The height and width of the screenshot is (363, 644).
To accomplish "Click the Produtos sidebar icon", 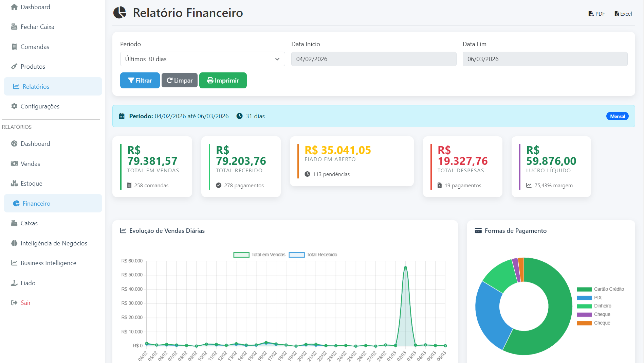I will [14, 67].
